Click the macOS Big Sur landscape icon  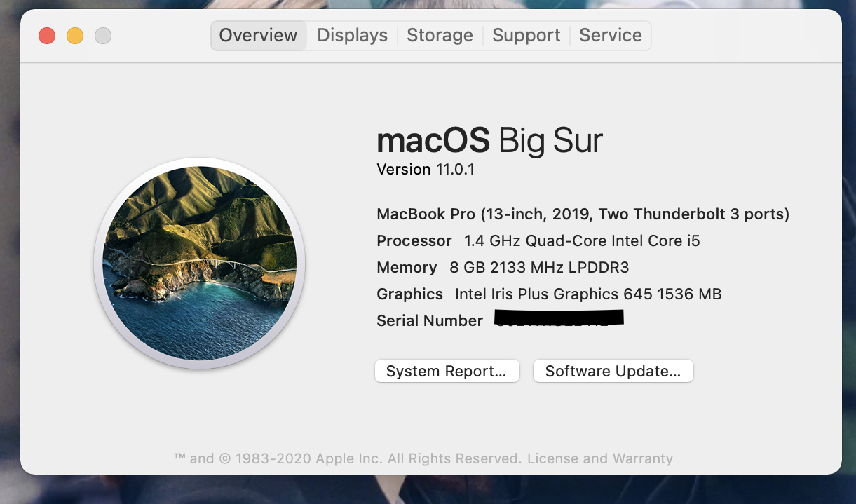tap(200, 263)
